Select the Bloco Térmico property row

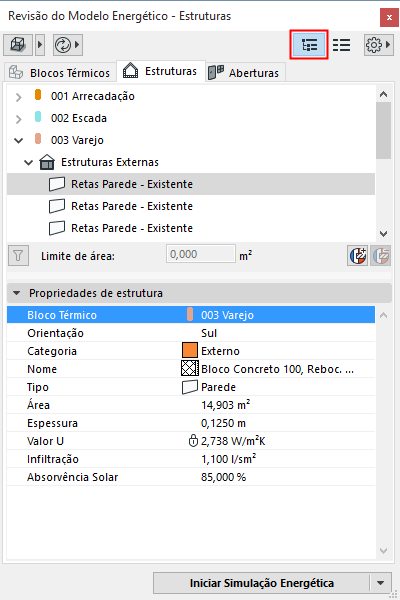coord(191,315)
